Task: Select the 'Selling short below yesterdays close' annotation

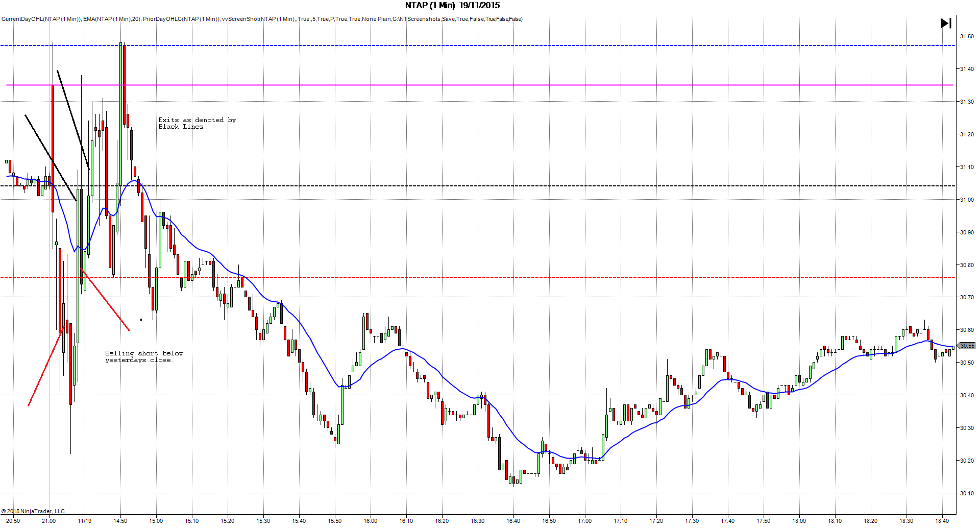Action: click(144, 356)
